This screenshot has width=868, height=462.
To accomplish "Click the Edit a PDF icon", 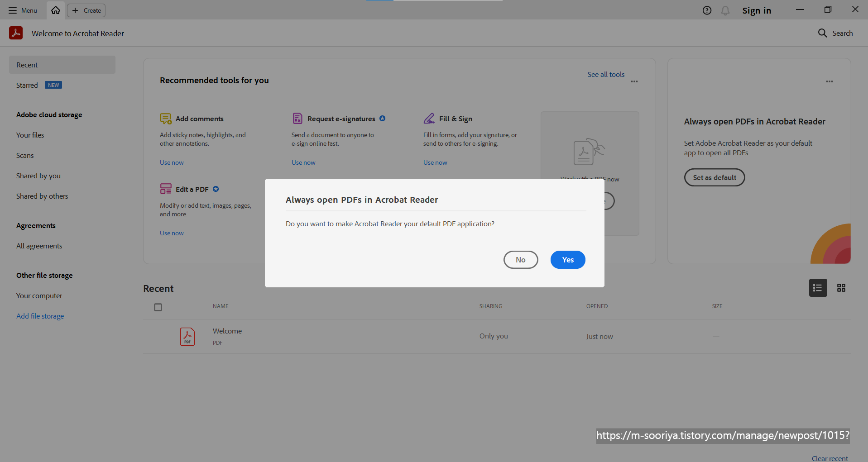I will [x=166, y=189].
